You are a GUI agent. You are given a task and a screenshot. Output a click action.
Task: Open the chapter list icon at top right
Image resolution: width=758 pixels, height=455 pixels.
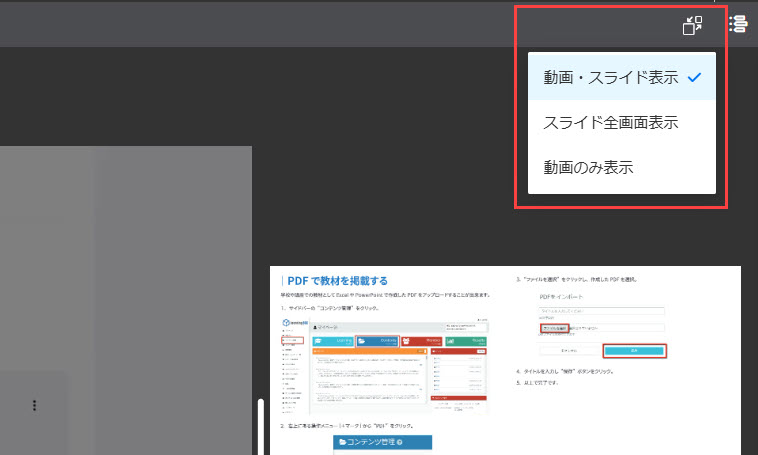(x=738, y=24)
